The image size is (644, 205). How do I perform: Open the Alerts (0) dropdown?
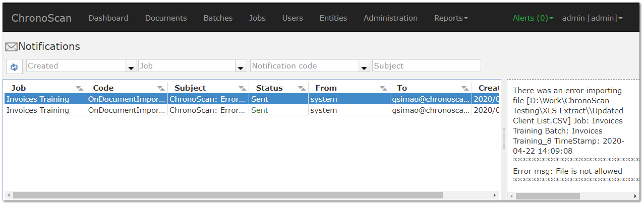[533, 18]
